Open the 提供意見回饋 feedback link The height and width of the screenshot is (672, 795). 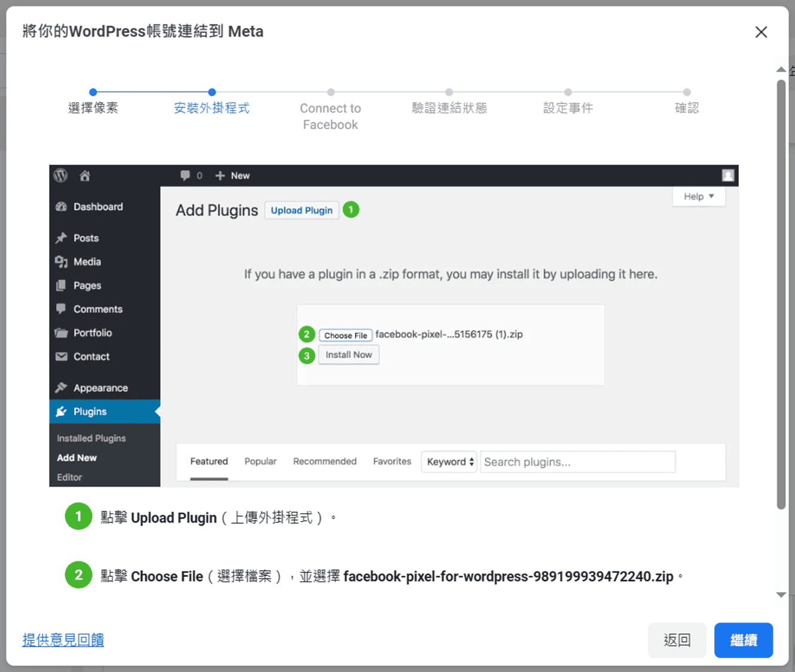click(x=63, y=640)
